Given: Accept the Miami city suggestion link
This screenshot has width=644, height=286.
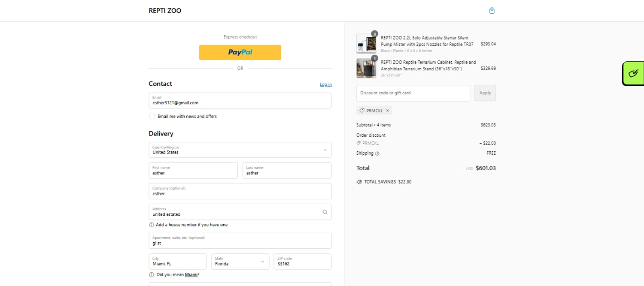Looking at the screenshot, I should [191, 275].
